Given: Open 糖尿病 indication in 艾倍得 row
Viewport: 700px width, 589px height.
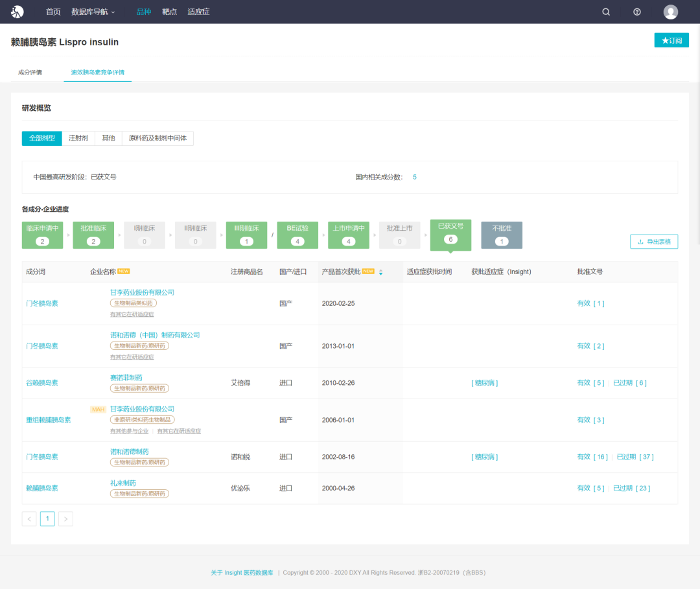Looking at the screenshot, I should point(484,383).
